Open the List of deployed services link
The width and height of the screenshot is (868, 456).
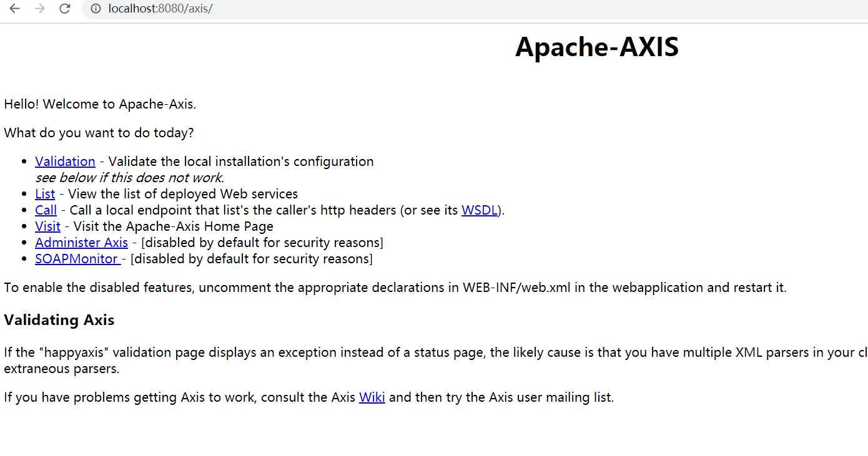pos(45,194)
